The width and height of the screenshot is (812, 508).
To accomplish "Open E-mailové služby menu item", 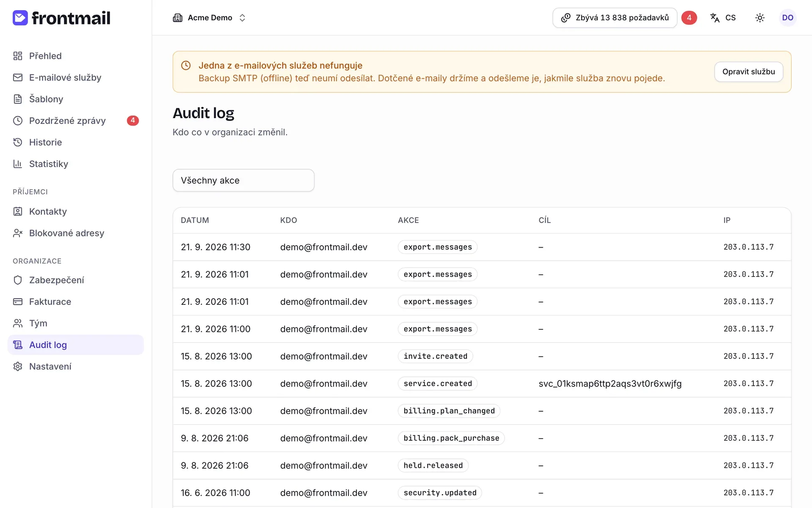I will pyautogui.click(x=76, y=77).
